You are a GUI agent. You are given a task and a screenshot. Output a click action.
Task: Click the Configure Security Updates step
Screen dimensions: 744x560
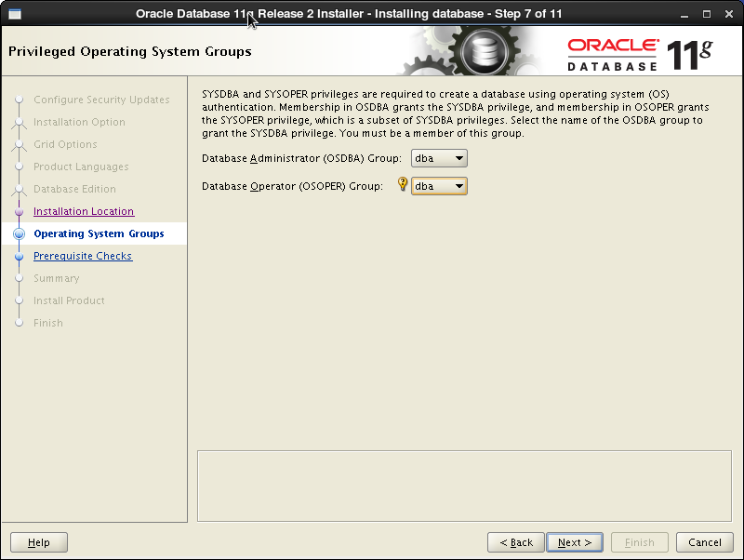tap(101, 100)
